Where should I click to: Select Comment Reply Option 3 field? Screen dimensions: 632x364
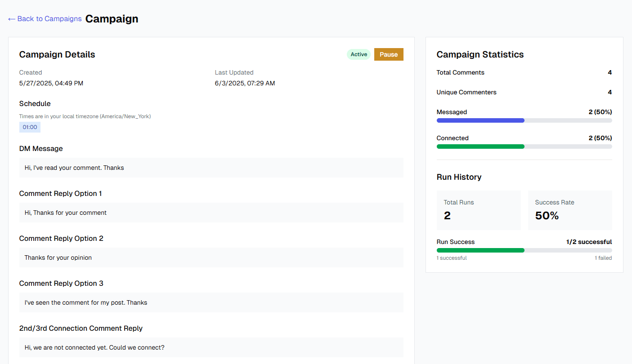point(211,302)
